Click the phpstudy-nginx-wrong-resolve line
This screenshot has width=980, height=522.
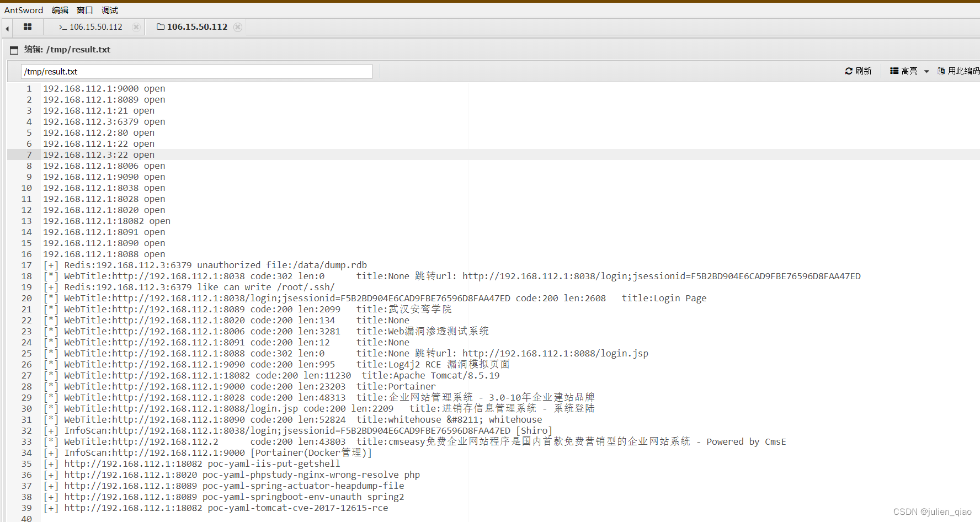[x=232, y=475]
